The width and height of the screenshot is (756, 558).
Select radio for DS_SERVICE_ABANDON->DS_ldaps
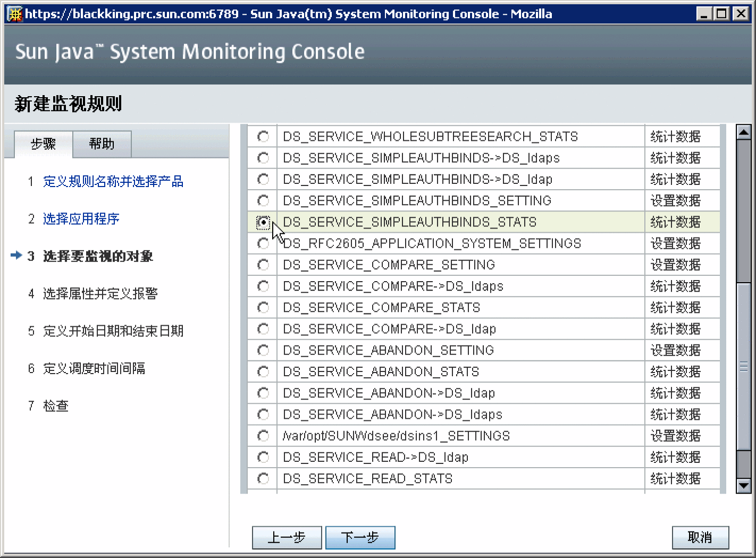pyautogui.click(x=263, y=414)
